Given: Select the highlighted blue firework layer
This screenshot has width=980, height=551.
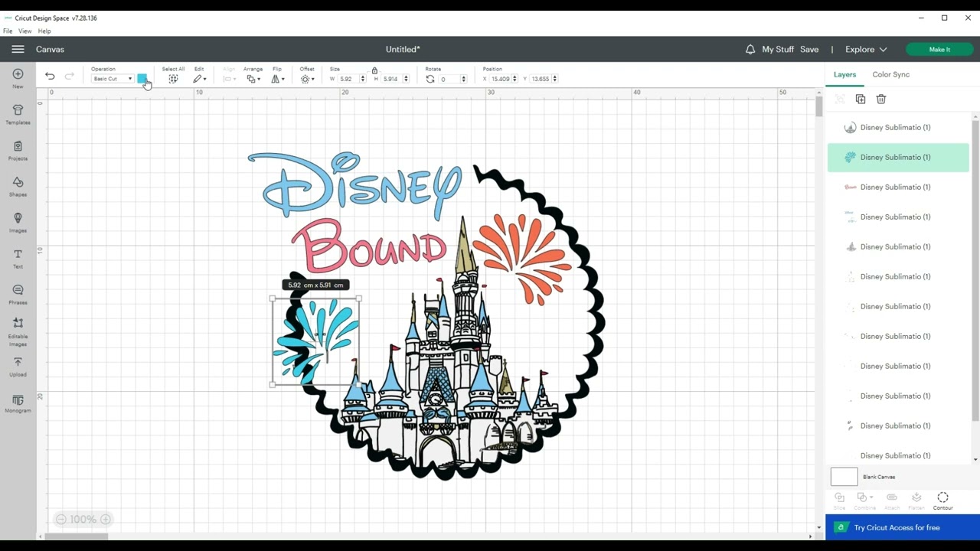Looking at the screenshot, I should click(898, 157).
